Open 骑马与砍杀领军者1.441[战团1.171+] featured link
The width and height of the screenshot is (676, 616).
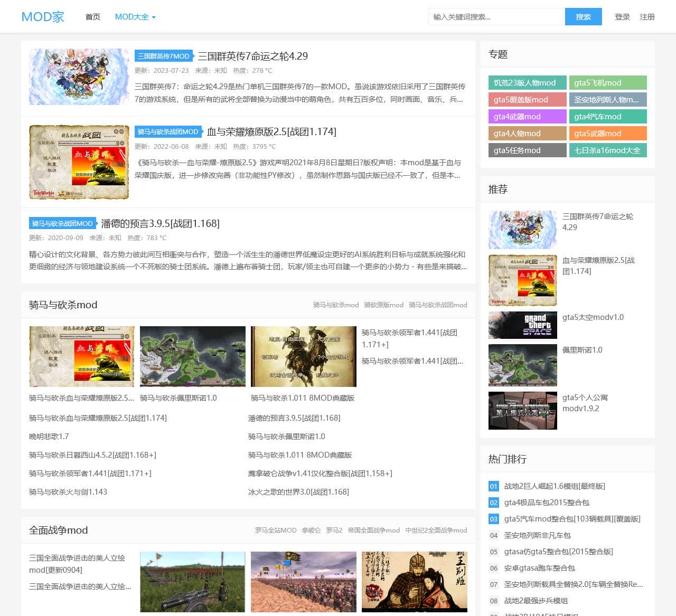coord(409,338)
